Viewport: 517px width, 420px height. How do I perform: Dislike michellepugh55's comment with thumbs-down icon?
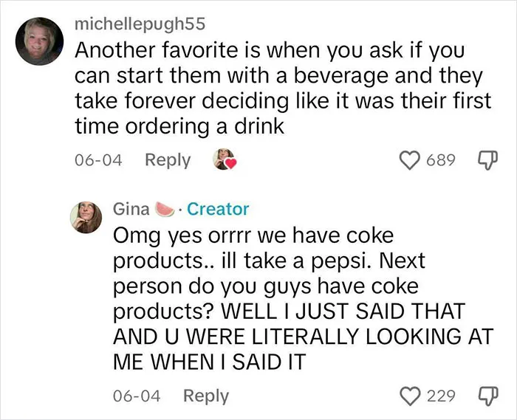tap(487, 160)
